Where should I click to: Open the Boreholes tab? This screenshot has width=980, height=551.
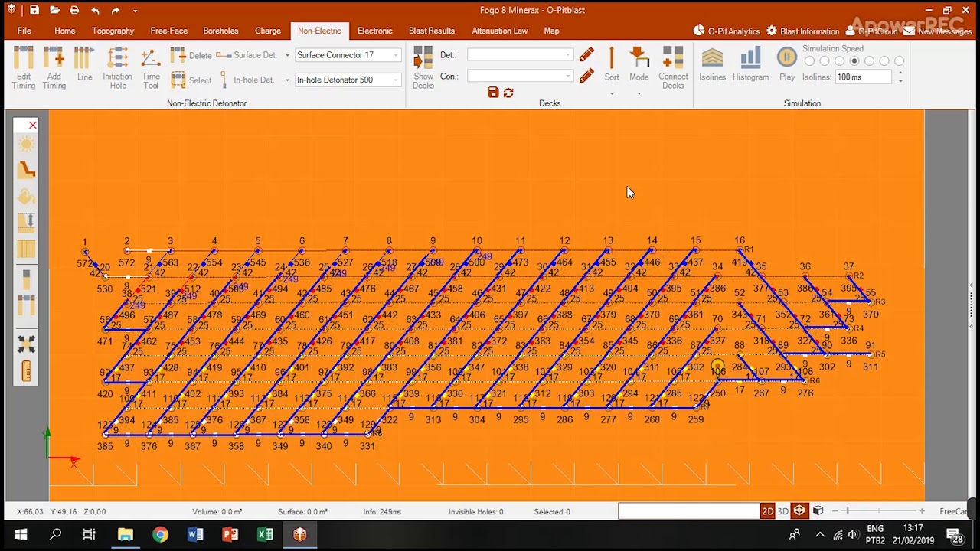coord(220,31)
